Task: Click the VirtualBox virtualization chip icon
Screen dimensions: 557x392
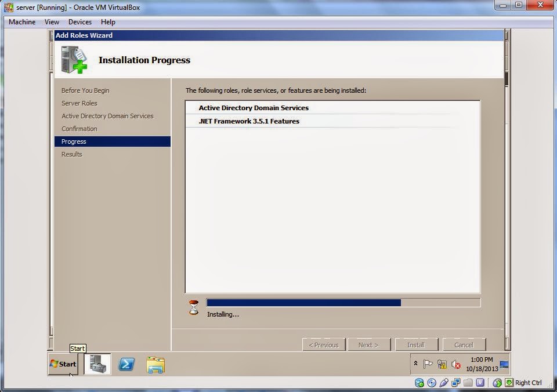Action: pos(480,382)
